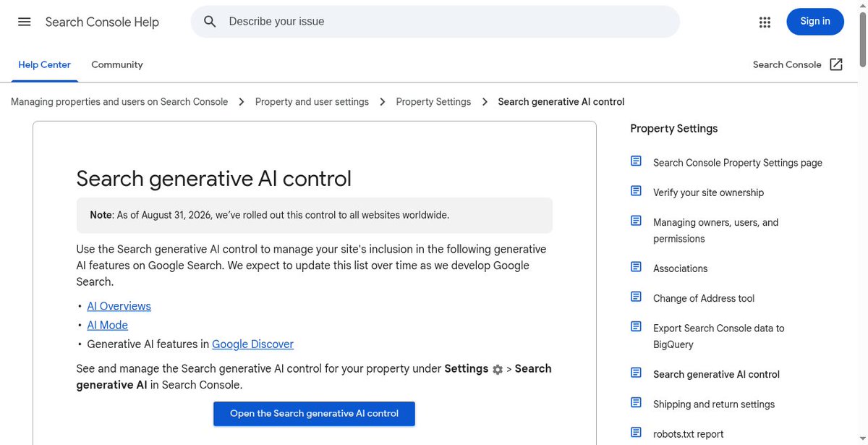Open the Google Discover link
868x445 pixels.
[252, 344]
